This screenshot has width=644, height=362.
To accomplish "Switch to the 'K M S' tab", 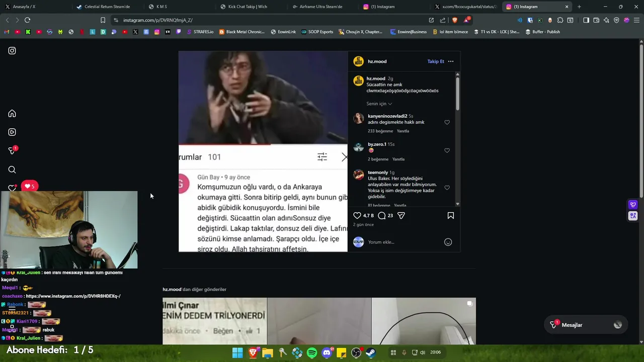I will (179, 7).
